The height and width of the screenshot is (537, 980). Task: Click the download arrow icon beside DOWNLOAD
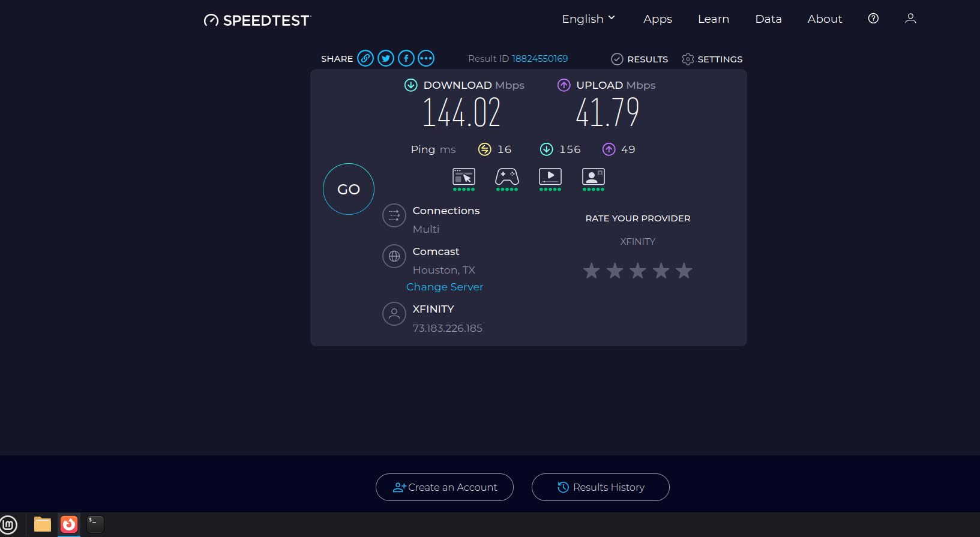pos(410,85)
